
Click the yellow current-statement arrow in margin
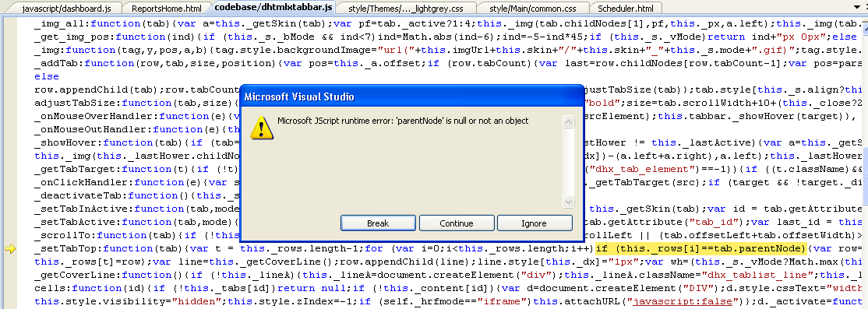pyautogui.click(x=10, y=249)
